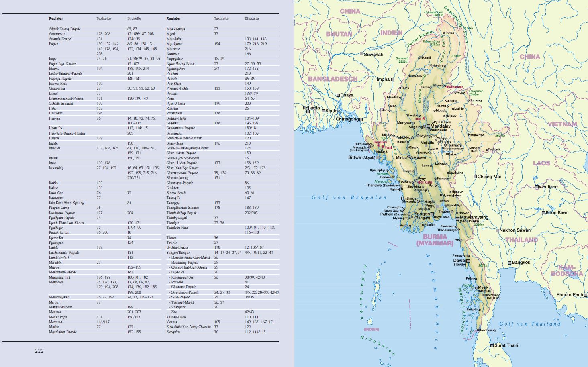588x367 pixels.
Task: Click the Imphal square marker on the map
Action: (x=393, y=80)
